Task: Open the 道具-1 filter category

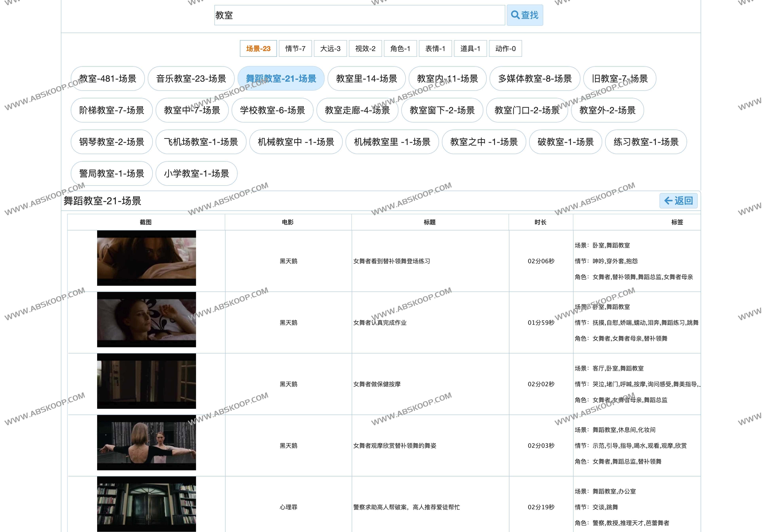Action: tap(470, 48)
